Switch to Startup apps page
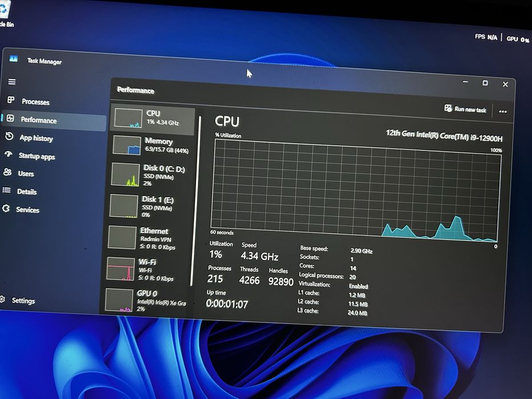532x399 pixels. click(x=36, y=156)
